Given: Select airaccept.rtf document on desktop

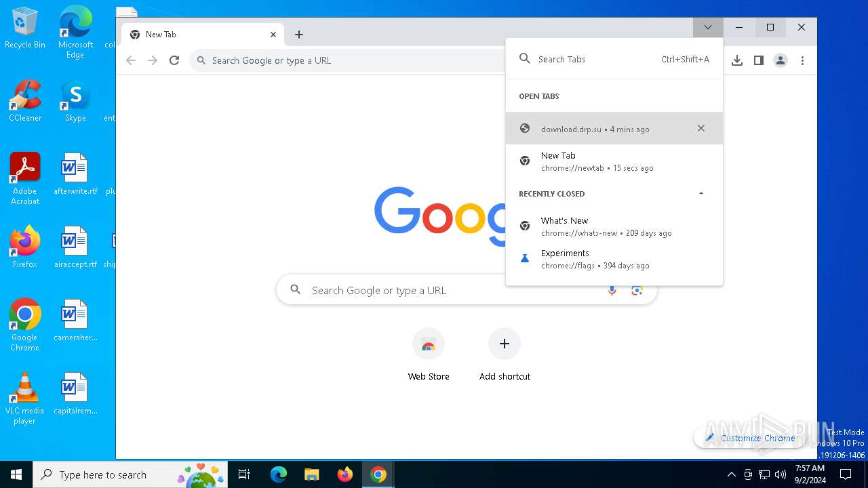Looking at the screenshot, I should click(75, 247).
